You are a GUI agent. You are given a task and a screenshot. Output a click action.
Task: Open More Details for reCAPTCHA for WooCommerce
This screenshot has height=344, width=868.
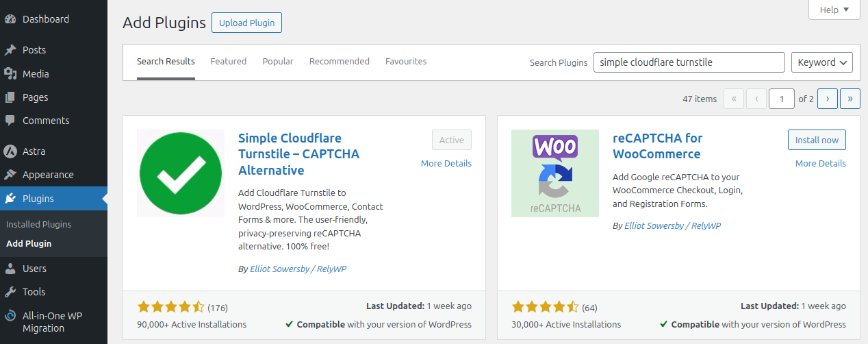(x=821, y=163)
